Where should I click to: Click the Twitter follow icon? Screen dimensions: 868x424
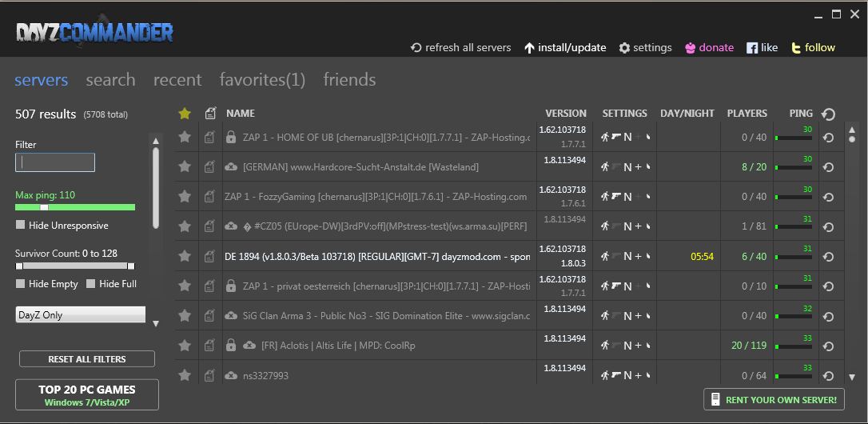796,48
